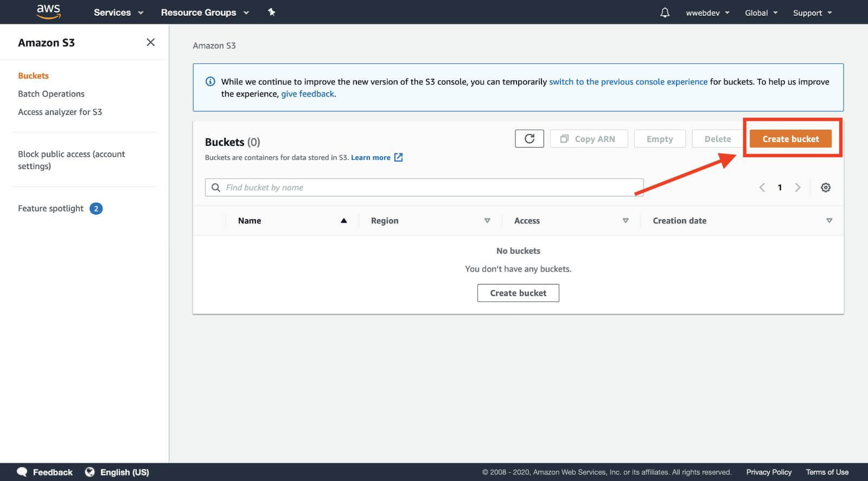Open Batch Operations in sidebar
The height and width of the screenshot is (481, 868).
(x=51, y=94)
